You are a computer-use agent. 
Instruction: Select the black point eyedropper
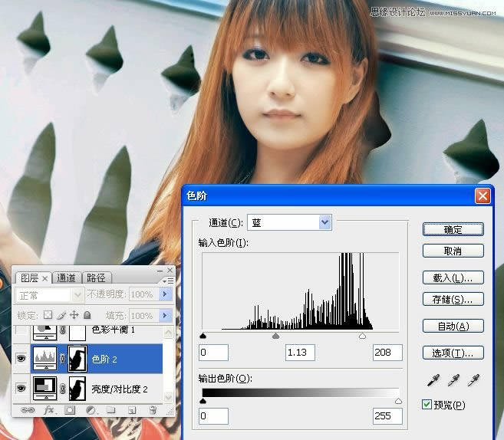[430, 380]
